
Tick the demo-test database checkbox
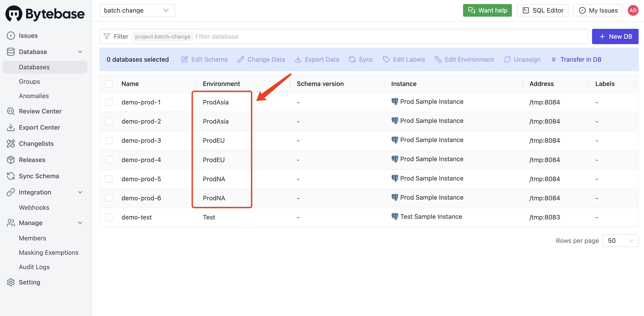(109, 217)
